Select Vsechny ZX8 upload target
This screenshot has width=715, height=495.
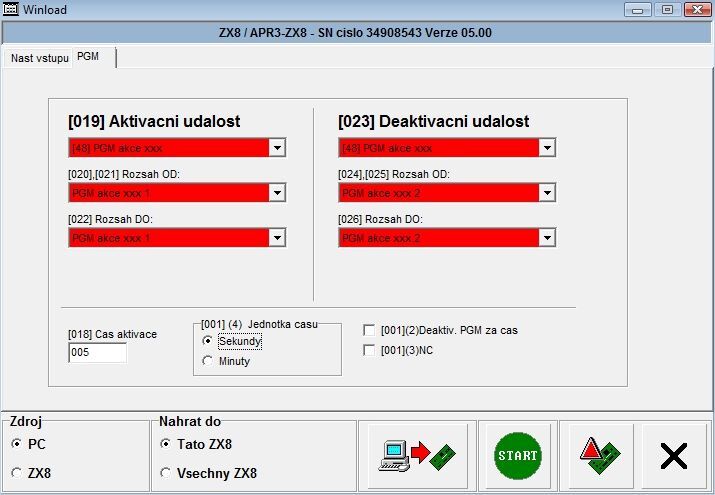[x=166, y=473]
